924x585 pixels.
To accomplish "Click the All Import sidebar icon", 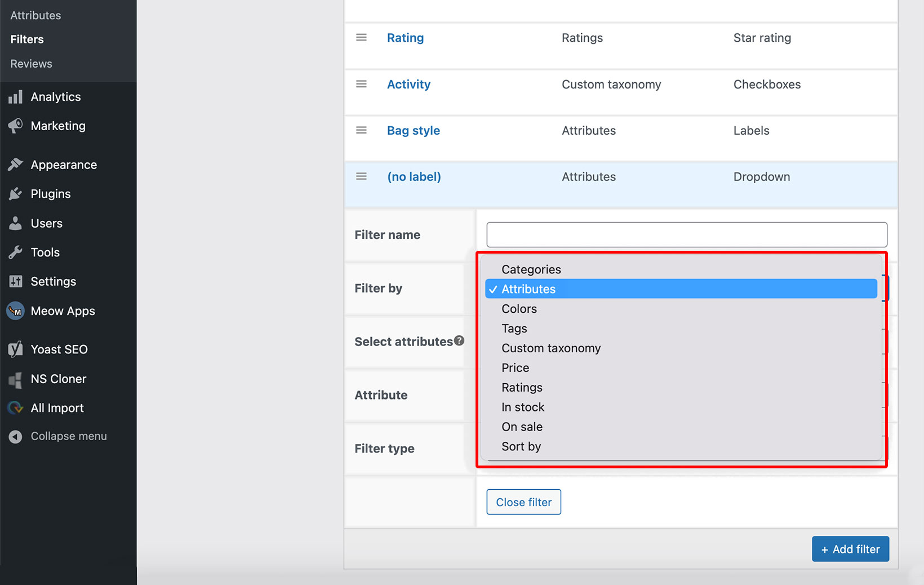I will point(15,407).
